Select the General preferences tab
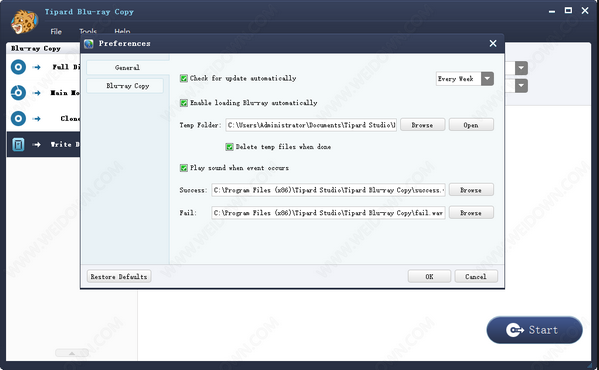Screen dimensions: 599x370 click(x=127, y=68)
